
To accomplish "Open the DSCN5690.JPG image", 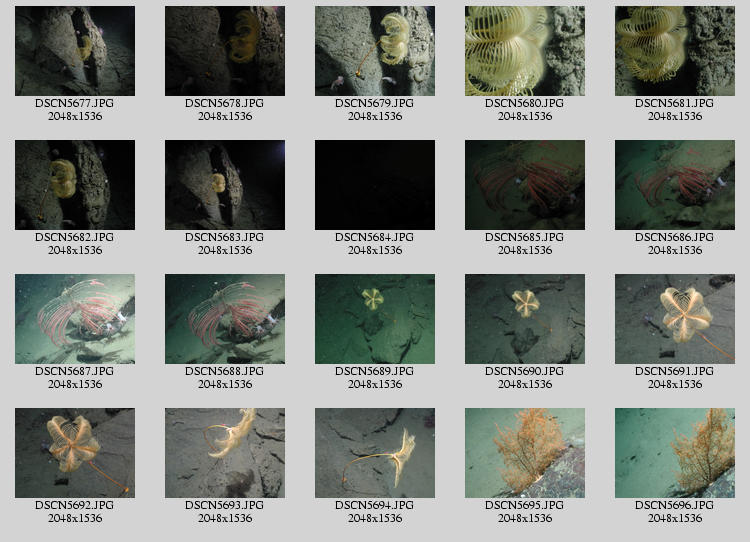I will [525, 319].
